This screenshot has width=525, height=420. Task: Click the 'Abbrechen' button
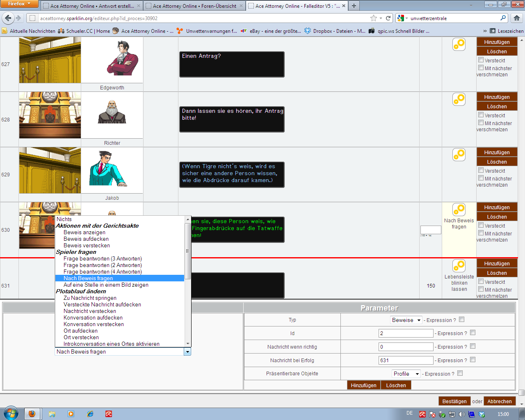(x=499, y=401)
